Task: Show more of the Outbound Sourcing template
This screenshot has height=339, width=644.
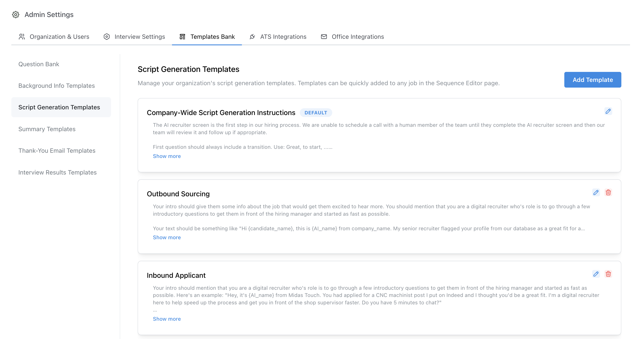Action: point(167,237)
